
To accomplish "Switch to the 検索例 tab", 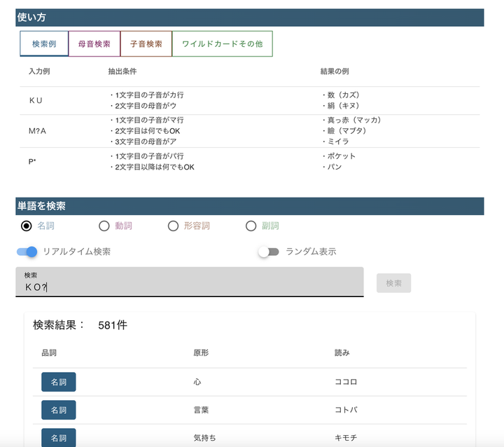I will tap(44, 43).
